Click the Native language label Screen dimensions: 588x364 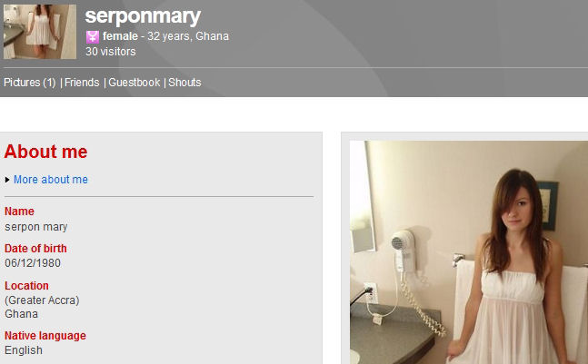coord(45,336)
